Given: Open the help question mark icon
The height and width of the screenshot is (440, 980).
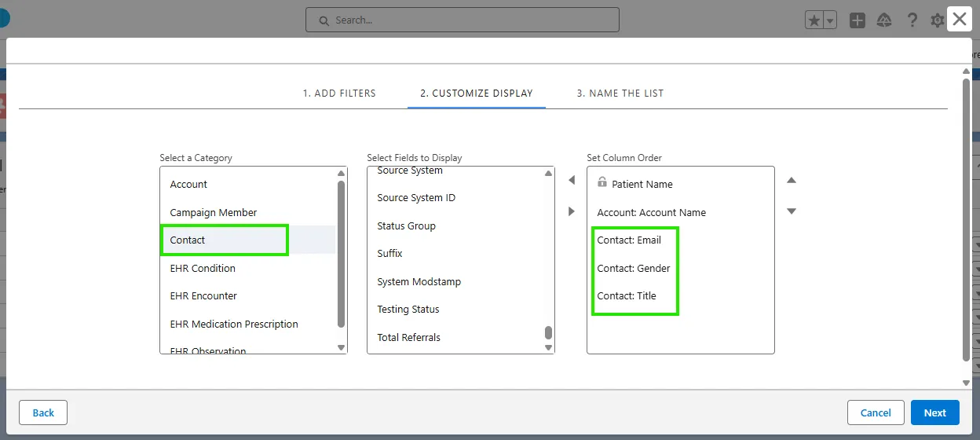Looking at the screenshot, I should [x=912, y=20].
